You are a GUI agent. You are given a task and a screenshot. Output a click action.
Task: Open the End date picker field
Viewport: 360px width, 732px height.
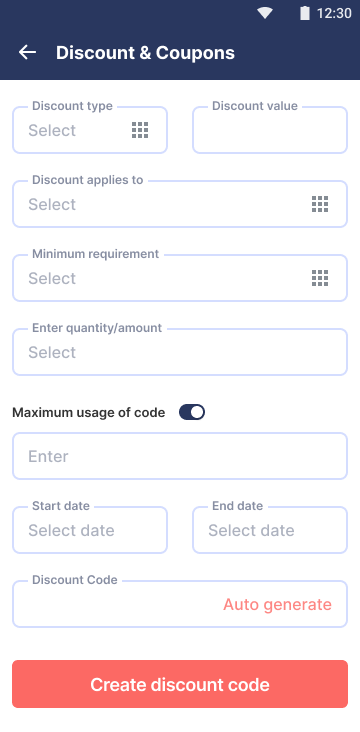click(270, 530)
